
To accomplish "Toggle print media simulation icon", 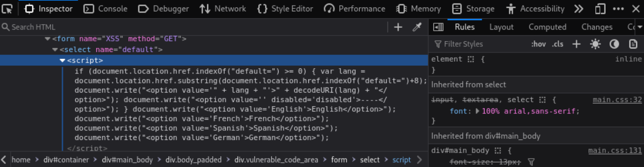I will click(x=633, y=44).
